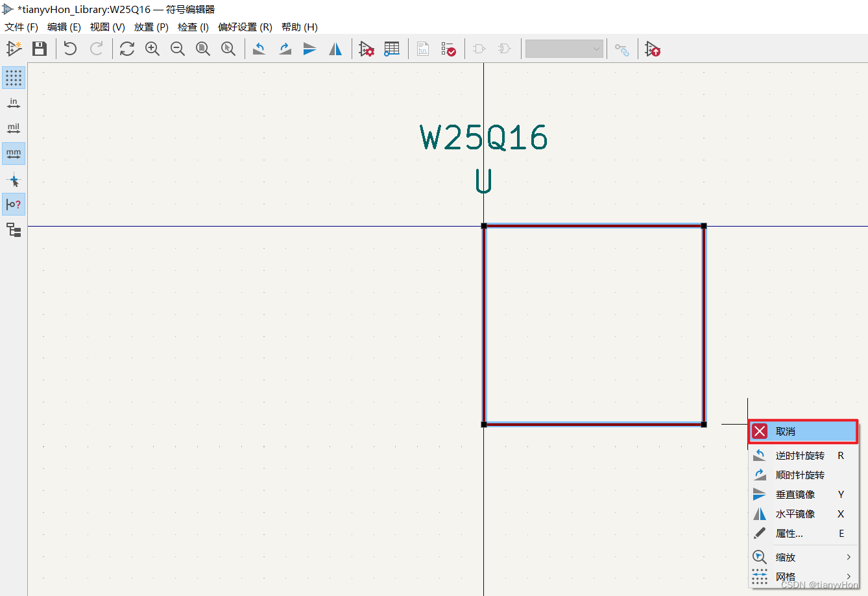Screen dimensions: 868x596
Task: Click the rectangle's bottom-left corner handle
Action: point(484,425)
